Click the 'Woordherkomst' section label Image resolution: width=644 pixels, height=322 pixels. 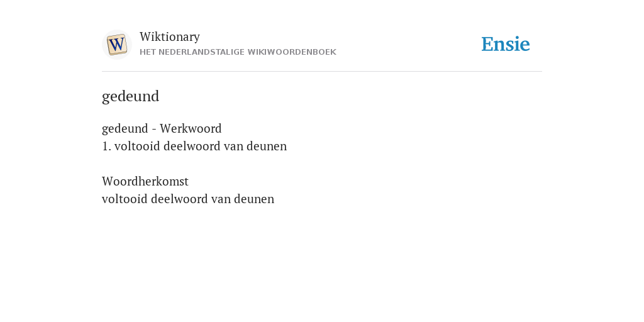(x=145, y=181)
